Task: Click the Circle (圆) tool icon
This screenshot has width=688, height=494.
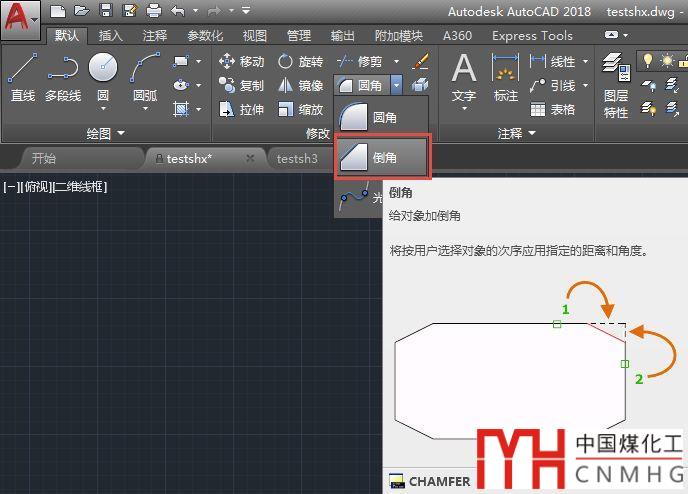Action: (x=103, y=70)
